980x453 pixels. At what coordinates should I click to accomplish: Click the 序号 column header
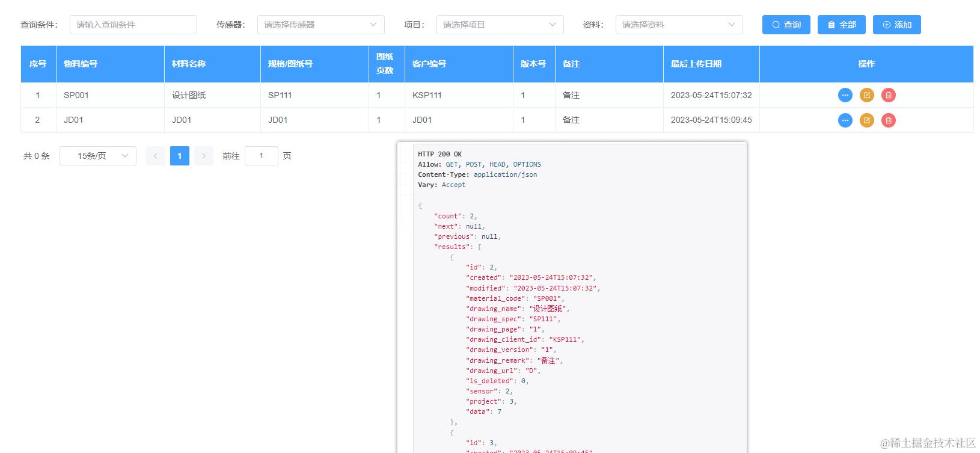[x=38, y=64]
